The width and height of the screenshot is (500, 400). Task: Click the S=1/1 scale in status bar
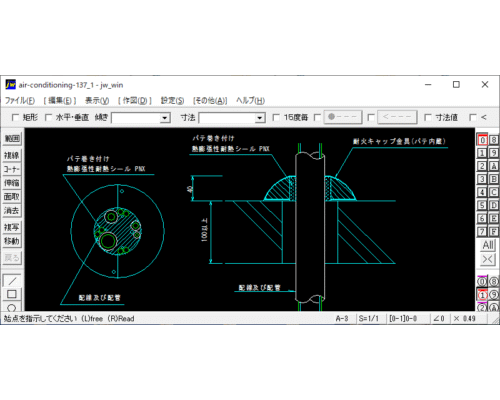pyautogui.click(x=369, y=318)
